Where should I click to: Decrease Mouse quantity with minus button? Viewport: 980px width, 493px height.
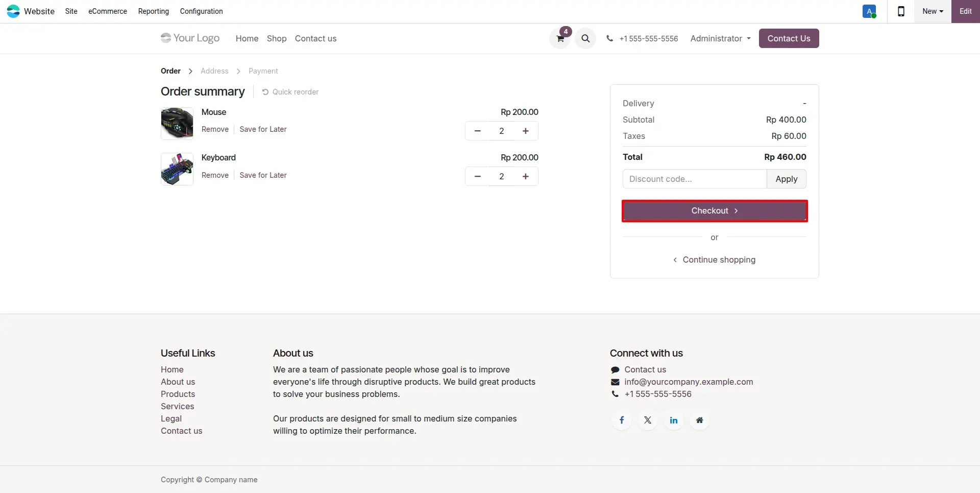(x=477, y=131)
